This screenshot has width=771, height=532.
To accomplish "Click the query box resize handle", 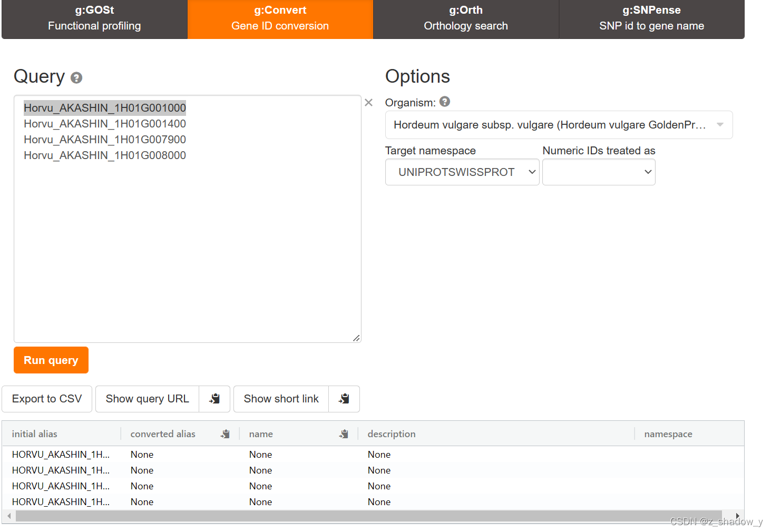I will pyautogui.click(x=357, y=338).
